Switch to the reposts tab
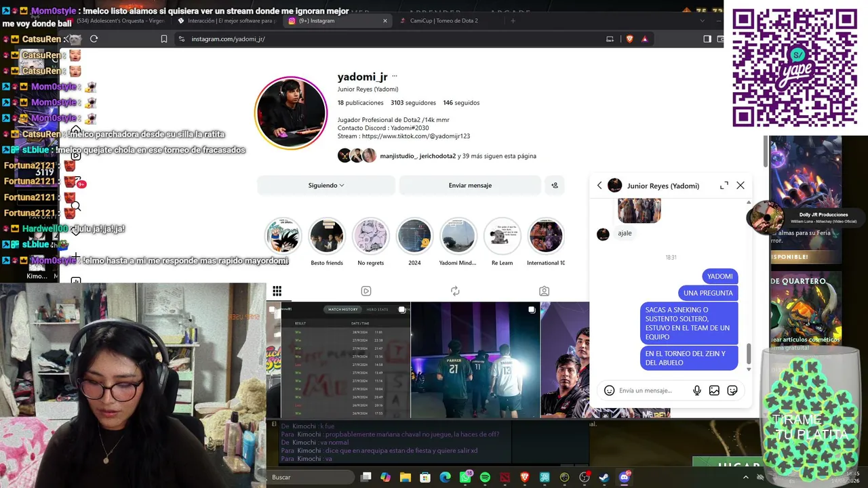 tap(455, 291)
